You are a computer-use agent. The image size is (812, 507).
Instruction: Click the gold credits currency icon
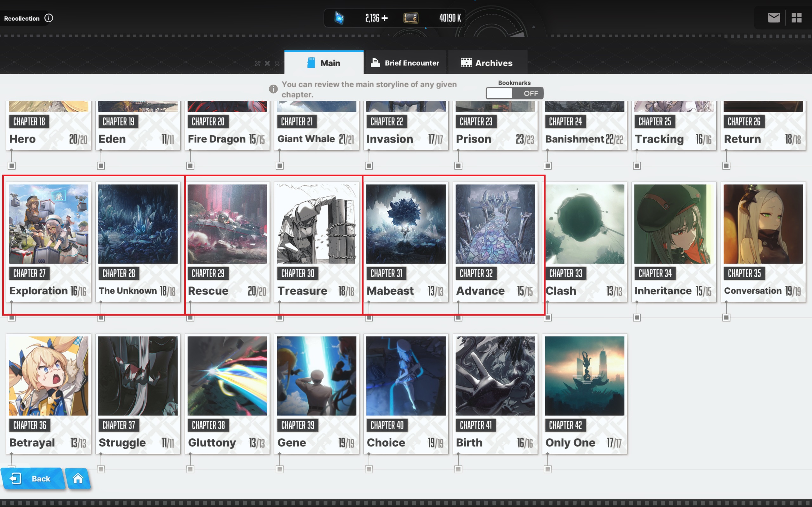point(411,18)
